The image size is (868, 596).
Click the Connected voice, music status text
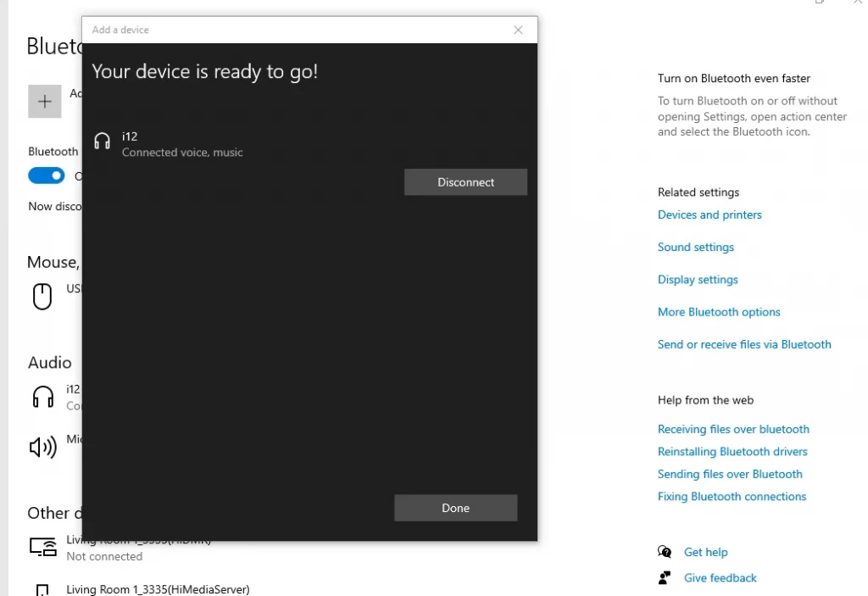(x=182, y=153)
